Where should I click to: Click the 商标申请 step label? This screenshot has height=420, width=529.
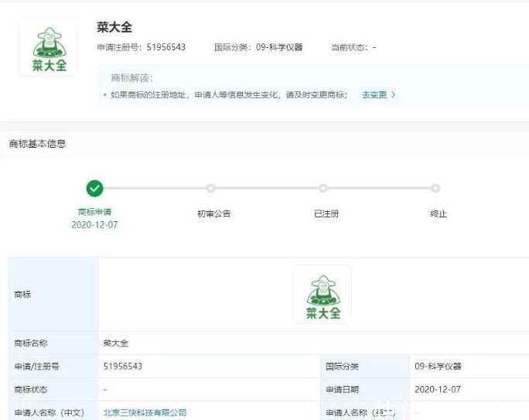point(94,212)
